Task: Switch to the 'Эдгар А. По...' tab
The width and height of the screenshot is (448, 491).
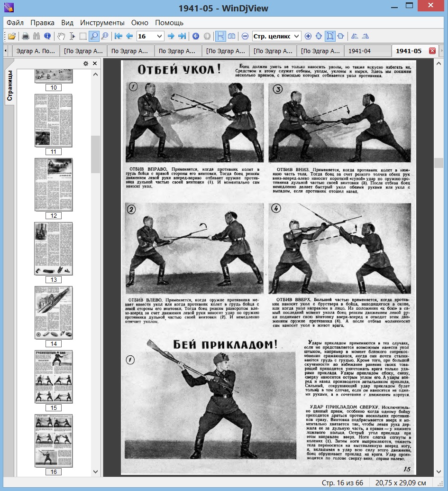Action: point(36,51)
